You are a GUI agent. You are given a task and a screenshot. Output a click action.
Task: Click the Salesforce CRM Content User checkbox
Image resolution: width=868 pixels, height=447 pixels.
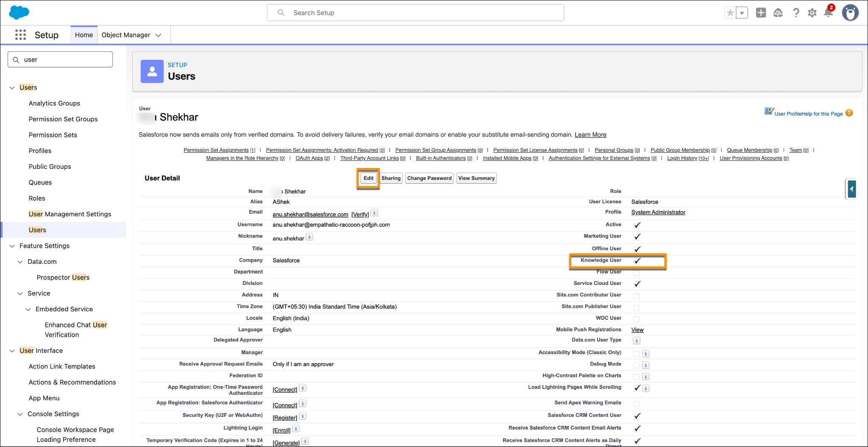[x=637, y=416]
